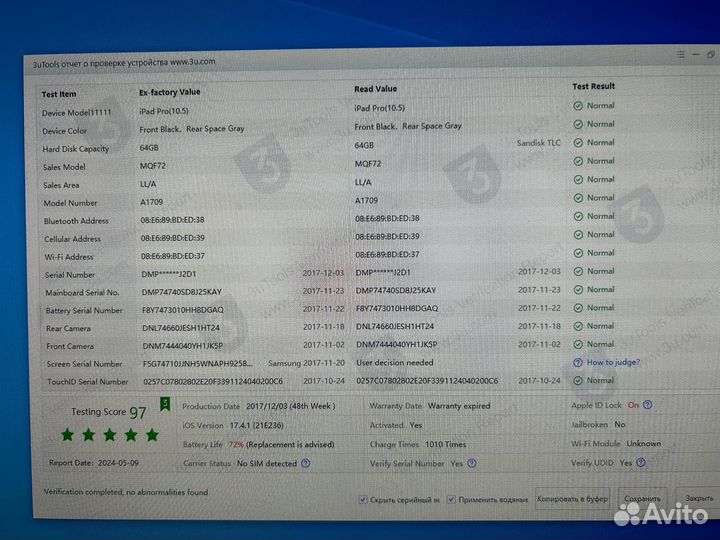Click Normal check icon for Front Camera row

click(x=578, y=344)
